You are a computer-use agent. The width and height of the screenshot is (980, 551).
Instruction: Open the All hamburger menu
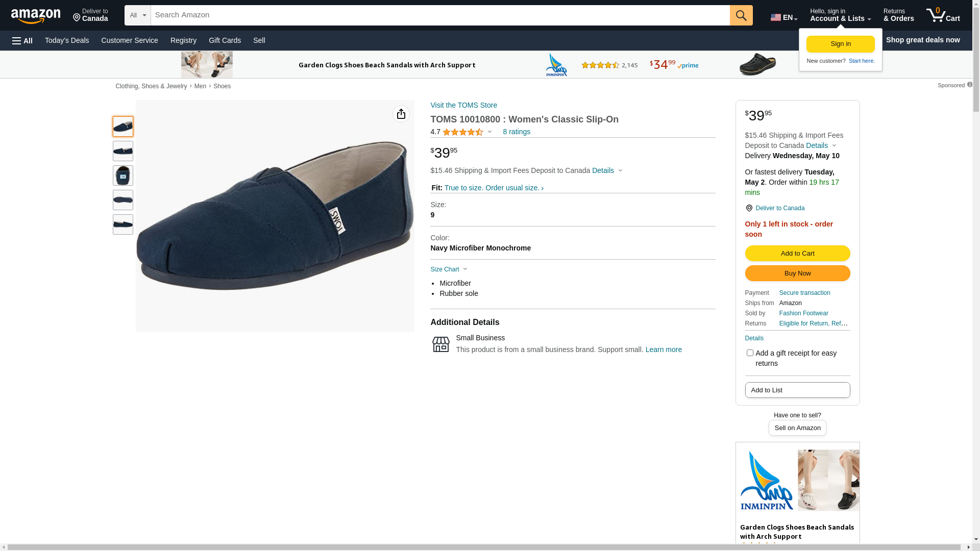22,40
